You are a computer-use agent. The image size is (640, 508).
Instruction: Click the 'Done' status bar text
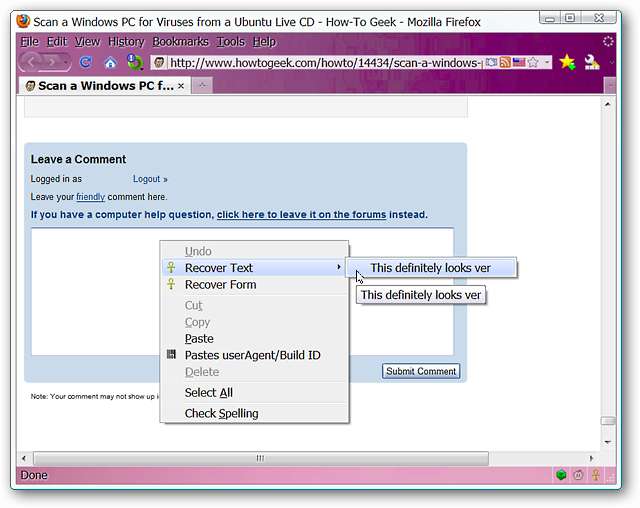tap(34, 475)
